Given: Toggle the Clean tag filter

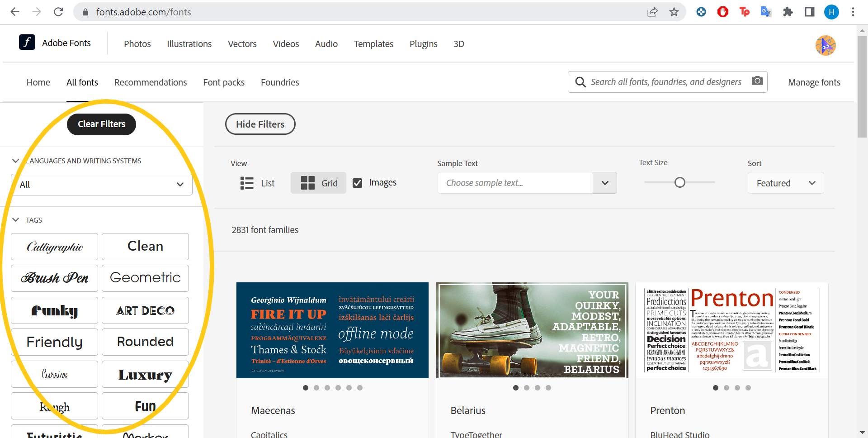Looking at the screenshot, I should (x=145, y=247).
